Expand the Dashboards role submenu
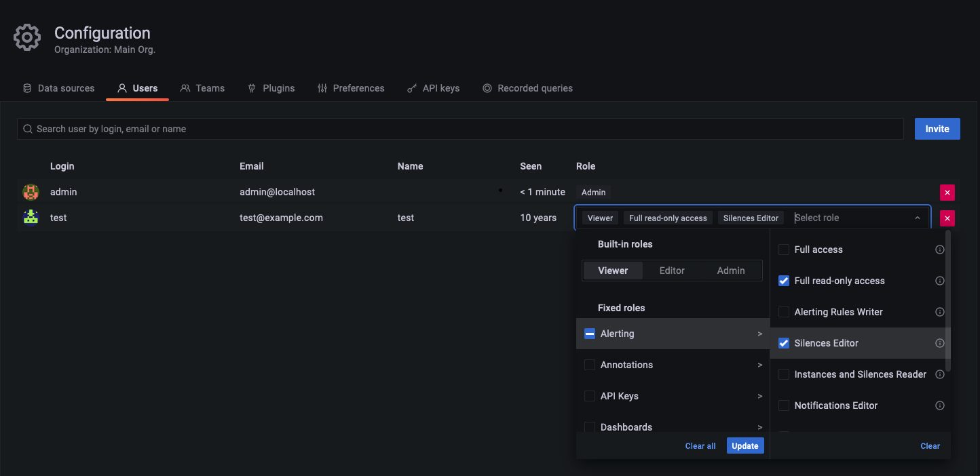 (759, 427)
